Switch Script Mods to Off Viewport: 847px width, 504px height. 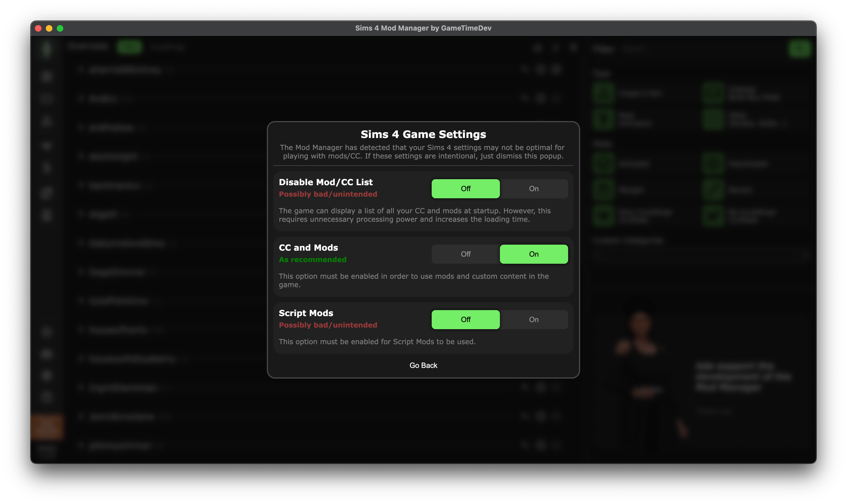[x=466, y=320]
